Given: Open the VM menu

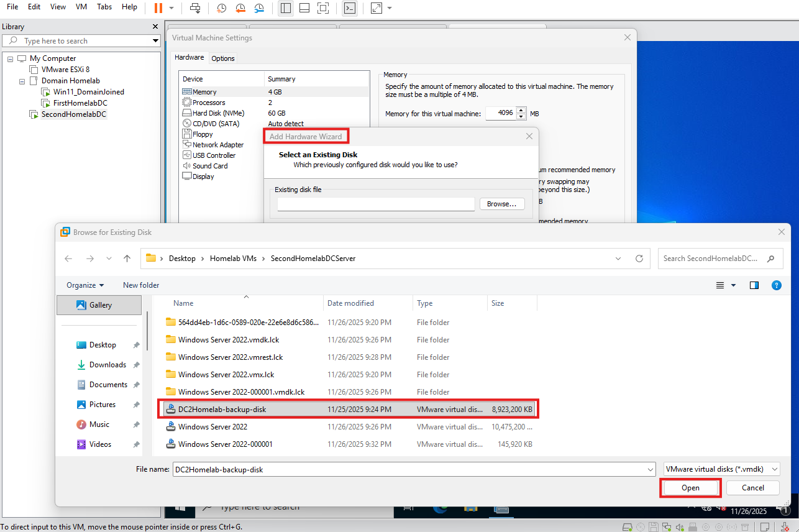Looking at the screenshot, I should point(81,7).
